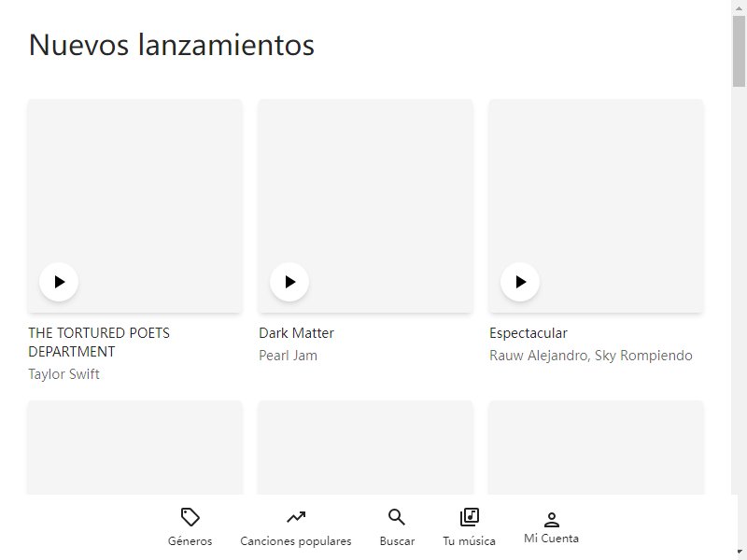
Task: Open the Mi Cuenta person icon
Action: (x=551, y=520)
